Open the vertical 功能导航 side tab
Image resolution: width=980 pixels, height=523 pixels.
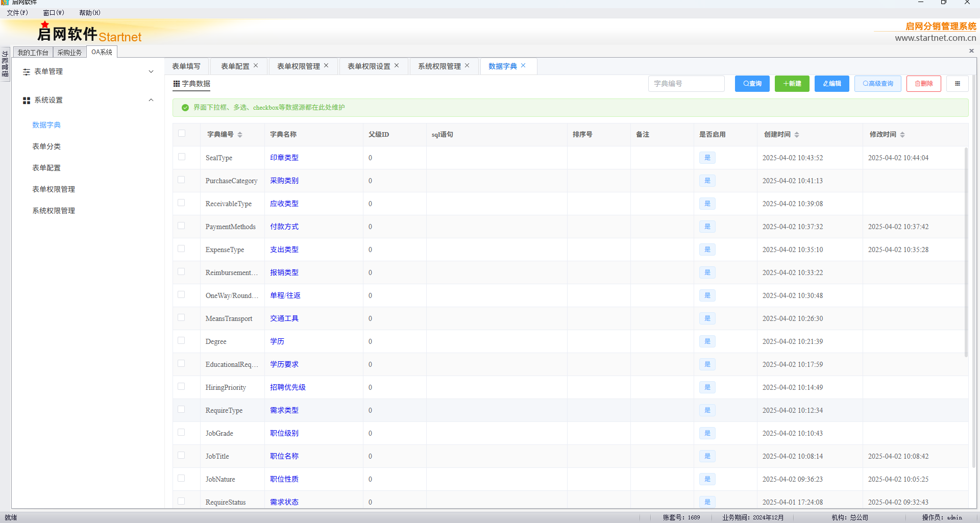coord(5,64)
